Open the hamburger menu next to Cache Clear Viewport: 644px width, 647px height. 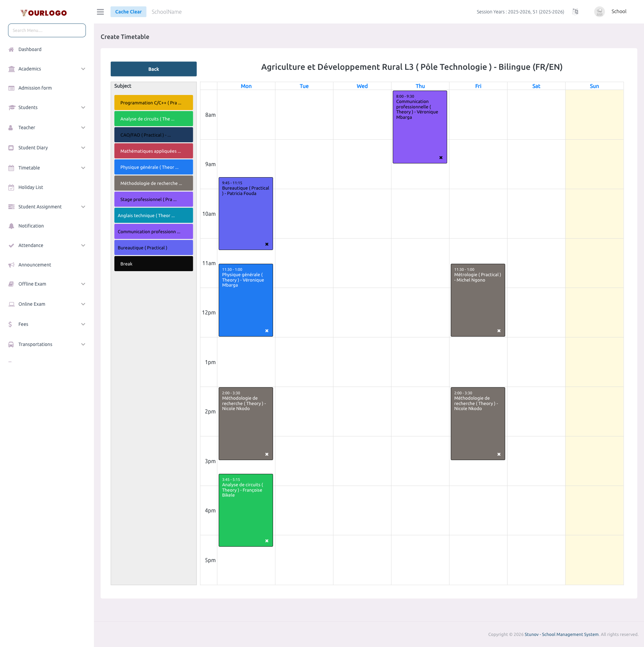tap(100, 12)
